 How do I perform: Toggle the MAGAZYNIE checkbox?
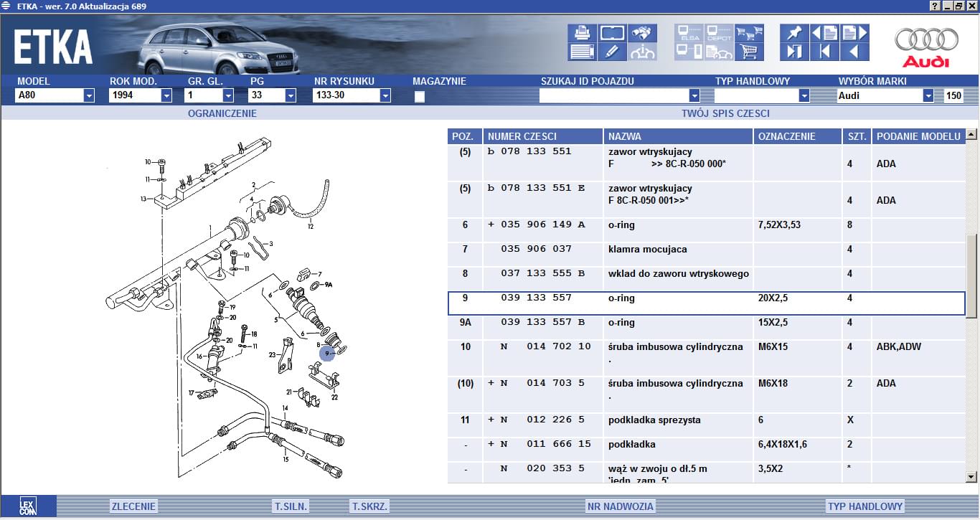click(x=420, y=96)
